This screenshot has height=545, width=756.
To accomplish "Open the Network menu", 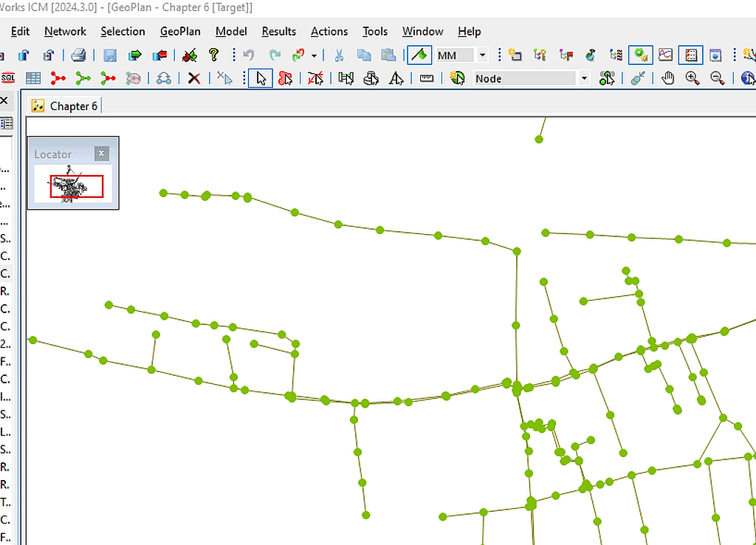I will (65, 31).
